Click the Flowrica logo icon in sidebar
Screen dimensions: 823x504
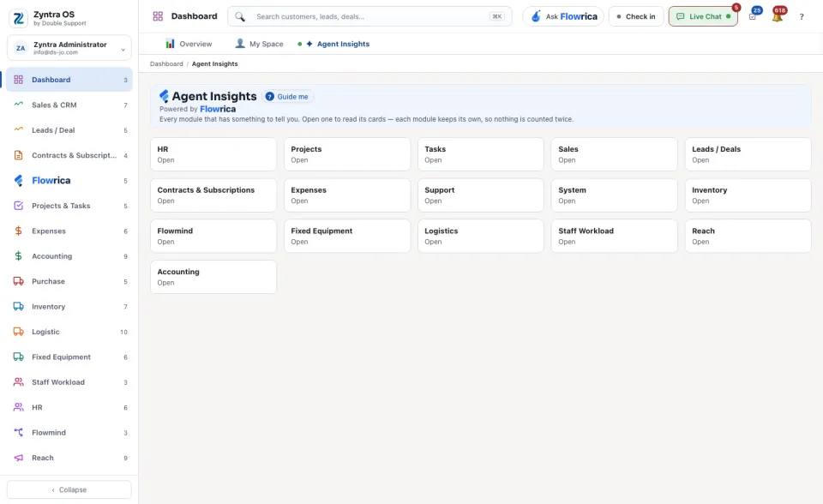point(18,181)
